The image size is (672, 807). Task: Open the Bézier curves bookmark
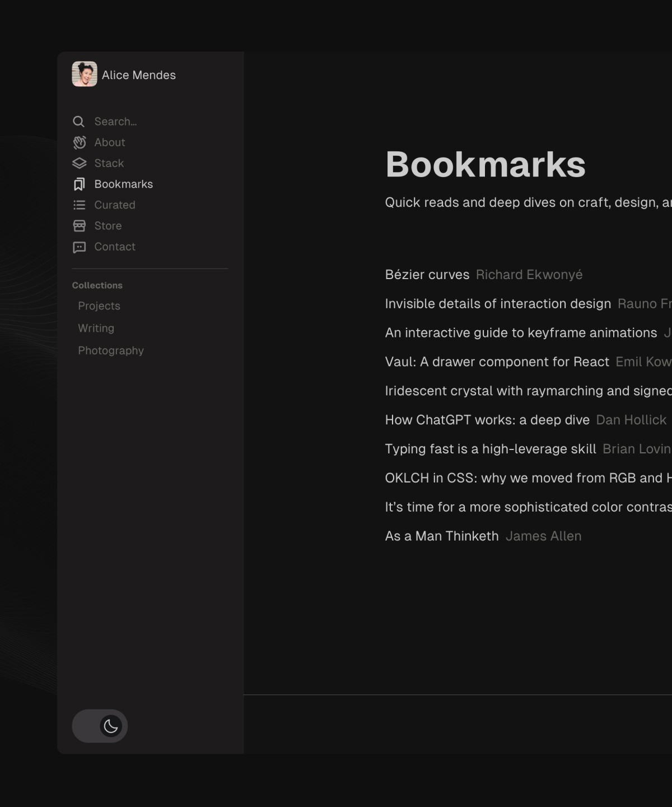pos(427,275)
